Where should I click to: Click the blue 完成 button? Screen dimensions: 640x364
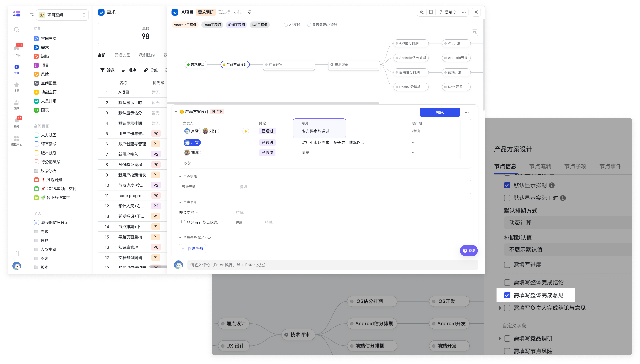[x=440, y=112]
